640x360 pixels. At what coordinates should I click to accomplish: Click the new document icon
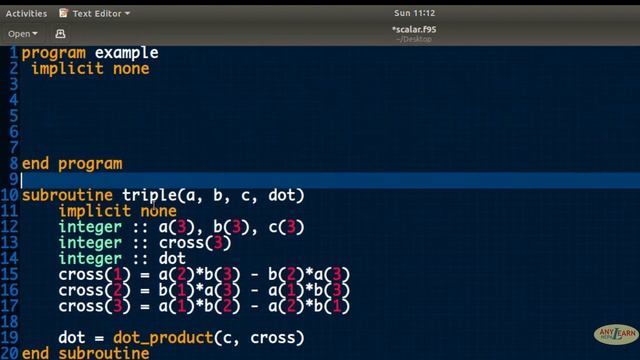coord(60,33)
